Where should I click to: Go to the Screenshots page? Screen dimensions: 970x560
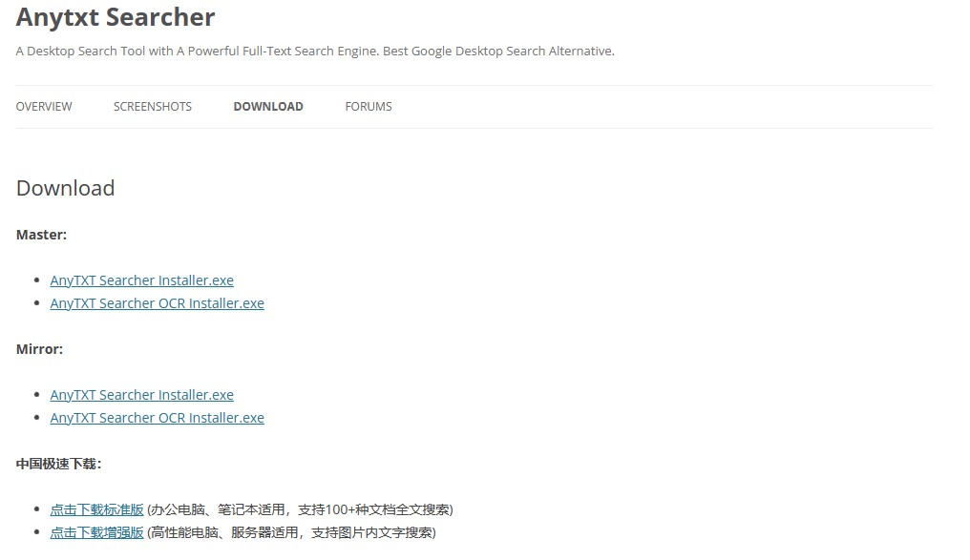pyautogui.click(x=153, y=107)
